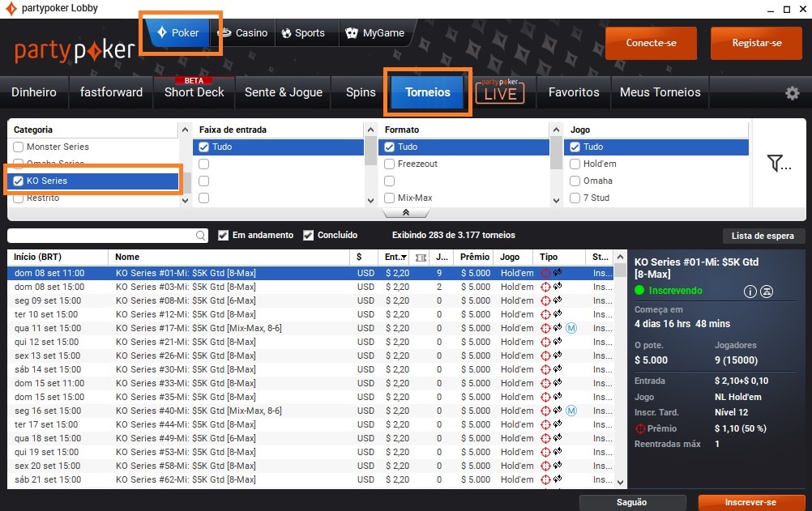
Task: Click the knockout target icon in KO Series #08-Mi row
Action: tap(545, 300)
